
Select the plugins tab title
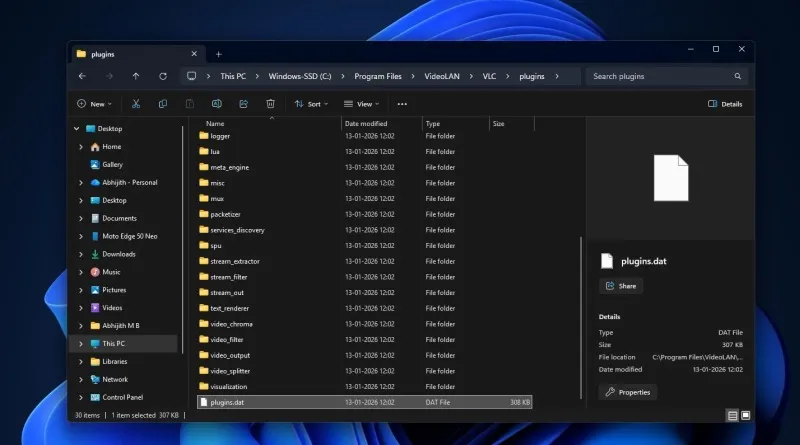(103, 54)
